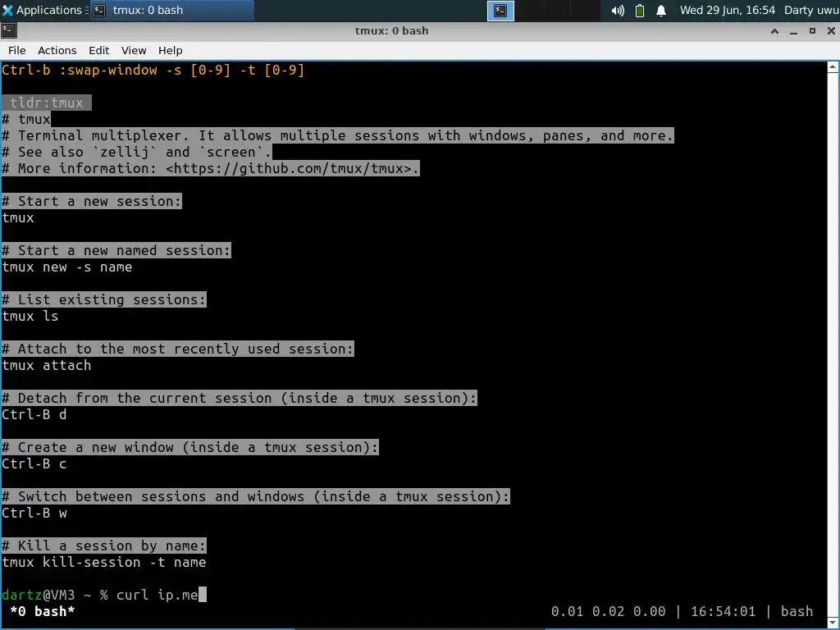Click the 'See also zellij and screen' line

point(137,152)
